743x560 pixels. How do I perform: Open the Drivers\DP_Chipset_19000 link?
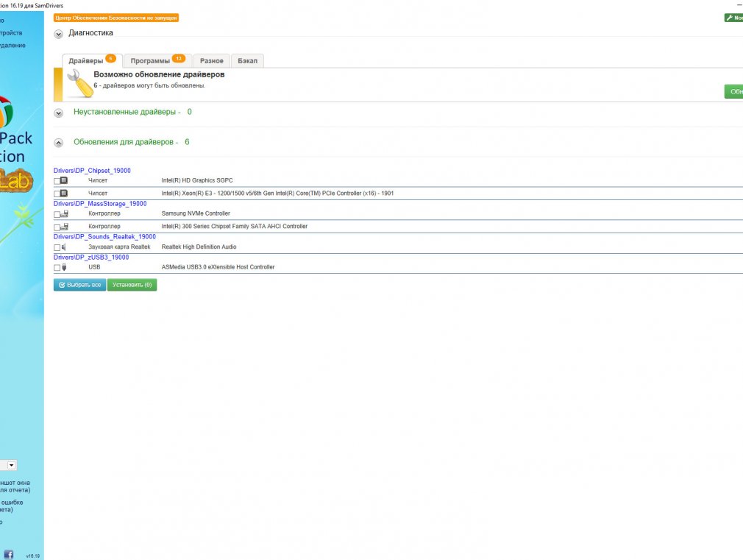click(92, 171)
